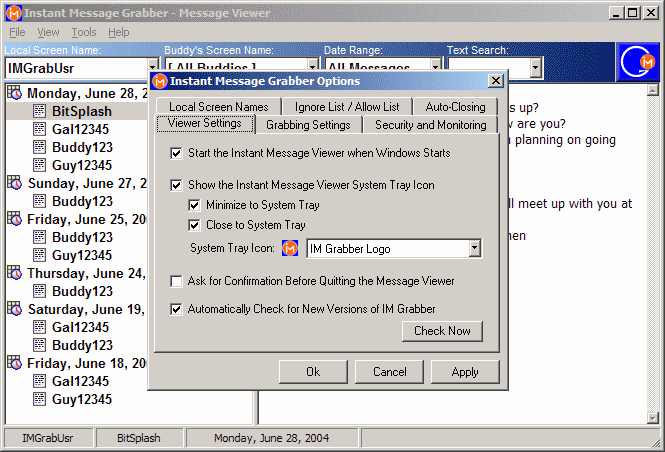The height and width of the screenshot is (452, 665).
Task: Open the Buddy's Screen Name dropdown
Action: [313, 66]
